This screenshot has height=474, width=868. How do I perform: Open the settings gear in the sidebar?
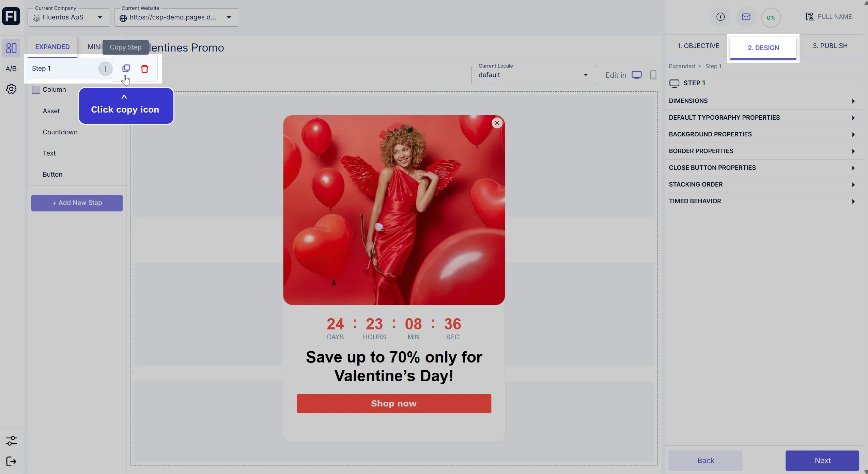point(11,89)
